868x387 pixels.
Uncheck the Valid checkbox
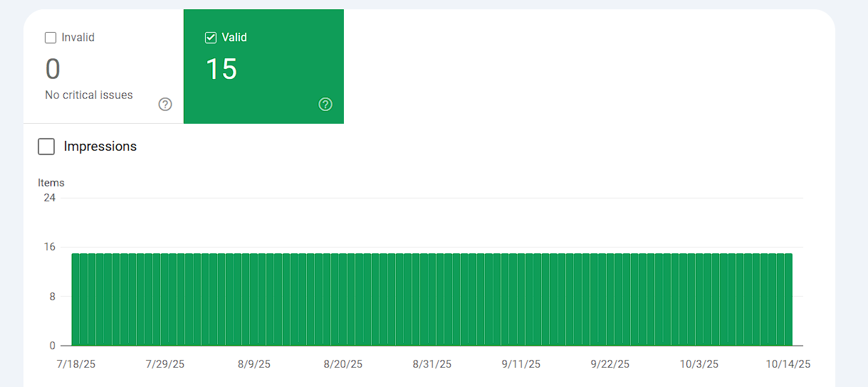tap(211, 38)
